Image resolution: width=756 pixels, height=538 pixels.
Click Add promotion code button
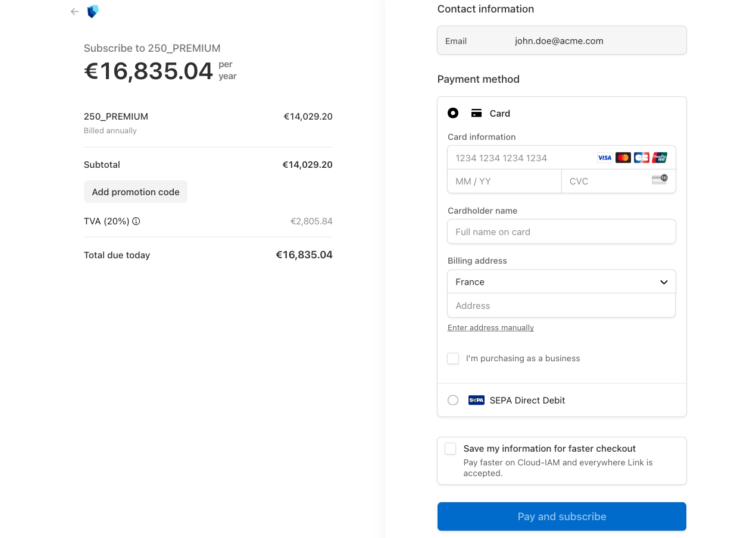point(136,192)
